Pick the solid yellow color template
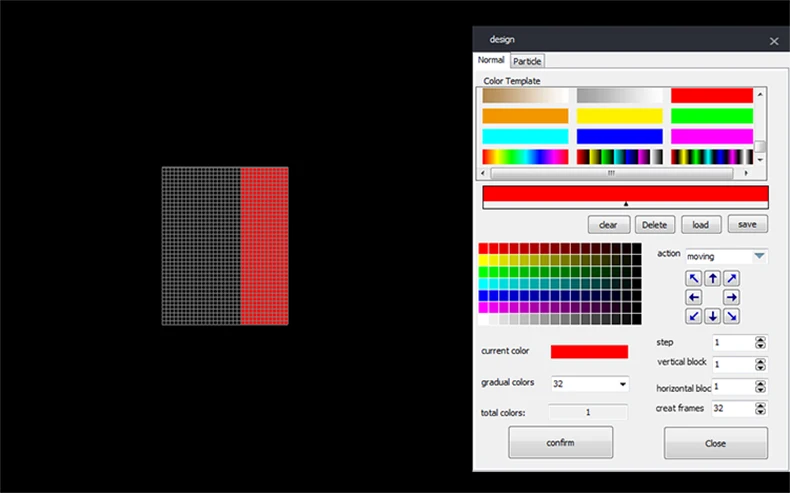The width and height of the screenshot is (790, 493). click(619, 116)
